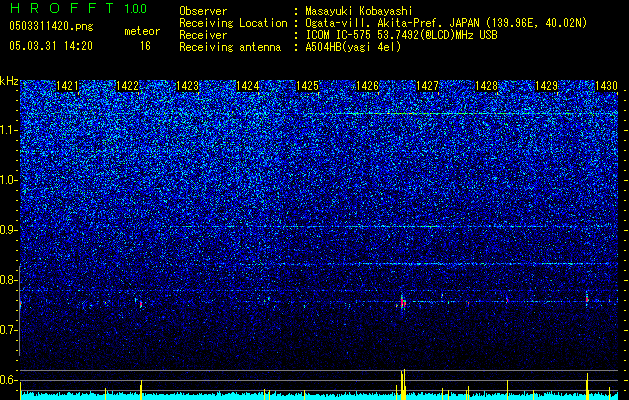Select observer name Masayuki Kobayashi

point(359,11)
